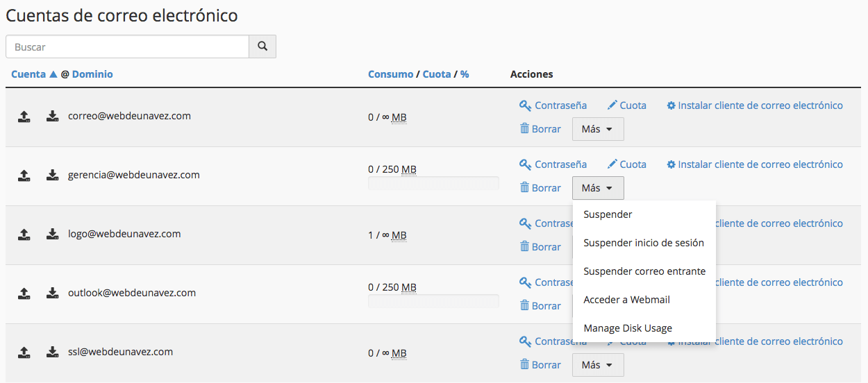Change Contraseña for correo@webdeunavez.com
This screenshot has height=383, width=868.
tap(553, 105)
